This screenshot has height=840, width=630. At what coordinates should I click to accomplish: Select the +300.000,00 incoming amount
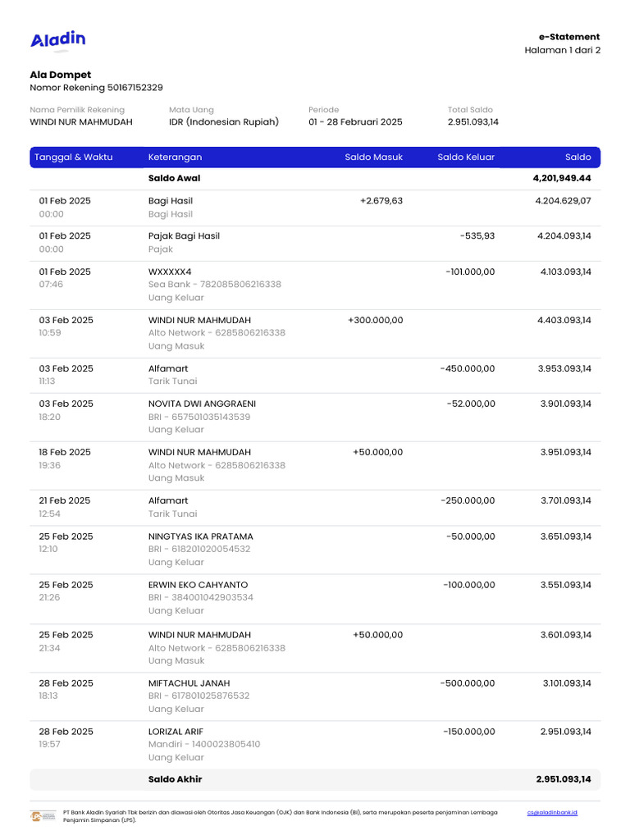376,321
